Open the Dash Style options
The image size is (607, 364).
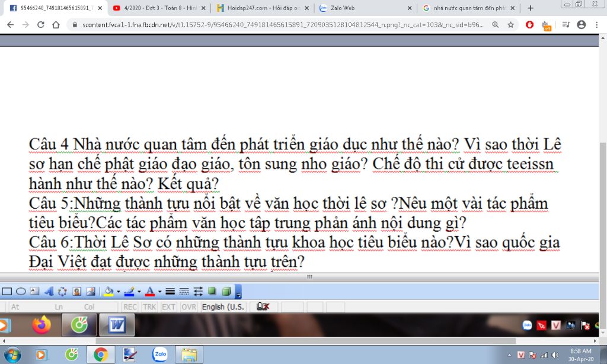coord(184,291)
